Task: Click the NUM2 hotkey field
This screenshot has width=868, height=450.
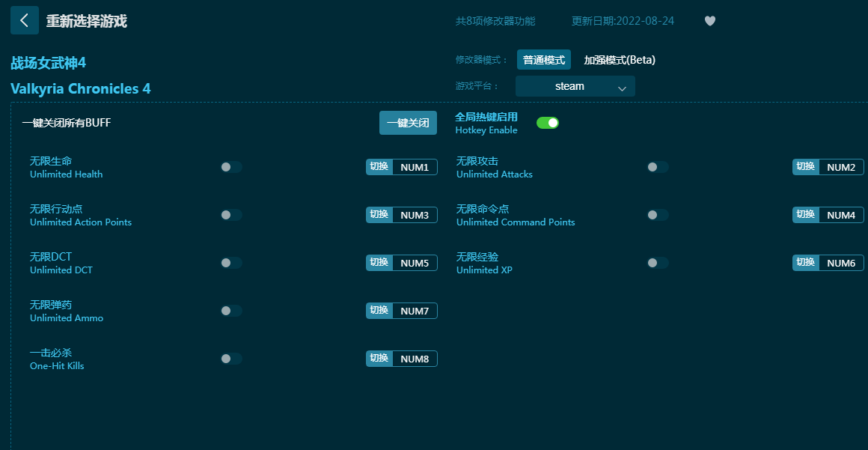Action: click(841, 168)
